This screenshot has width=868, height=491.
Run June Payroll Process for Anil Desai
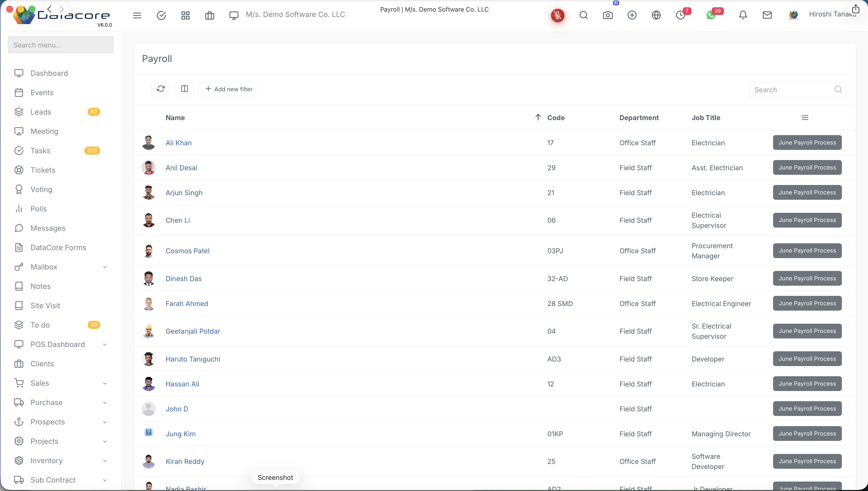pyautogui.click(x=807, y=168)
